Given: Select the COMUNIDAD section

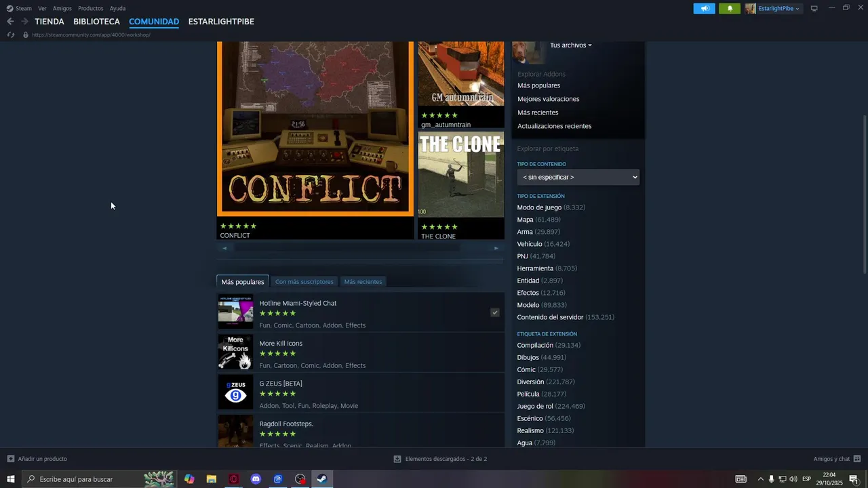Looking at the screenshot, I should (154, 22).
